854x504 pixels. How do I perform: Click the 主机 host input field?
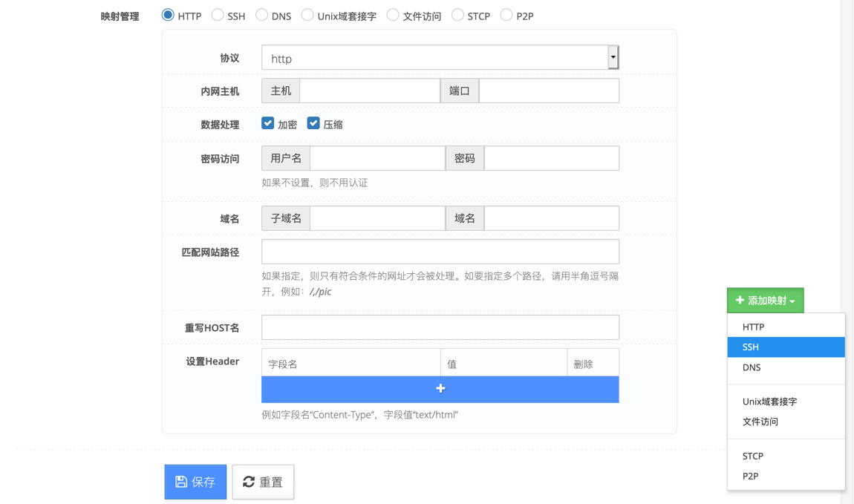(369, 90)
